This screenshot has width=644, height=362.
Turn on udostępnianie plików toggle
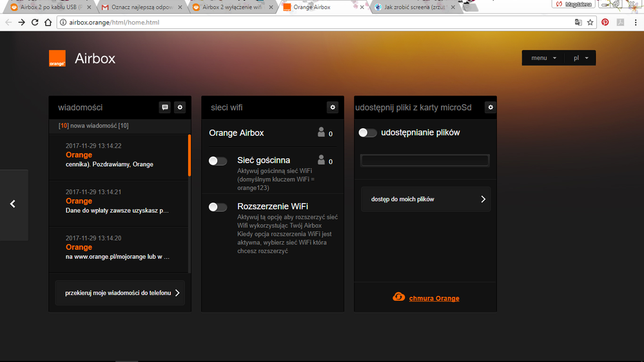pos(367,133)
